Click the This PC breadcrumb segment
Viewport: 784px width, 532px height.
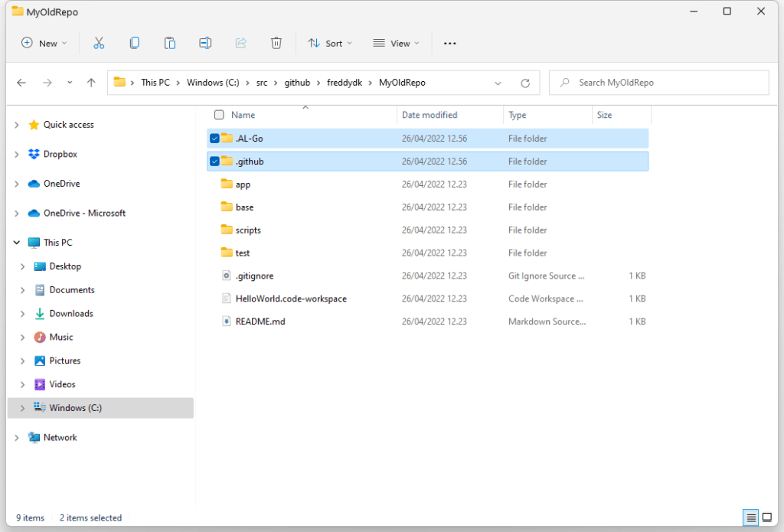pyautogui.click(x=155, y=83)
